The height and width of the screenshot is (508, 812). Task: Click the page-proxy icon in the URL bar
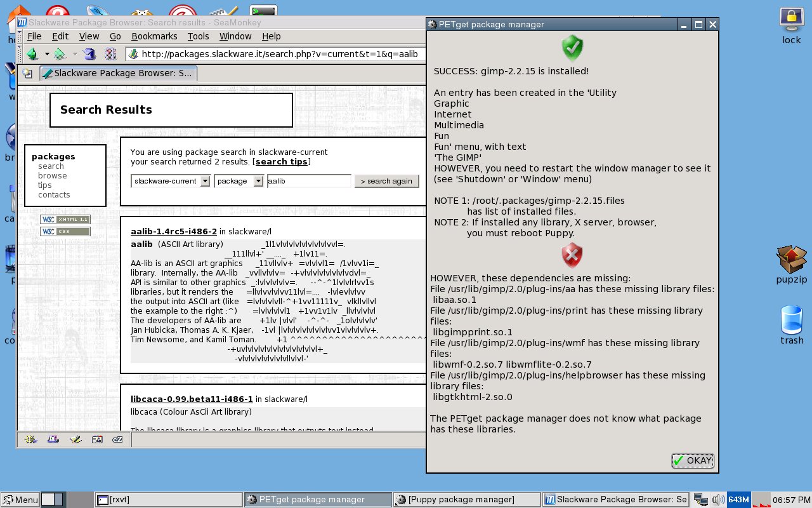pos(133,54)
